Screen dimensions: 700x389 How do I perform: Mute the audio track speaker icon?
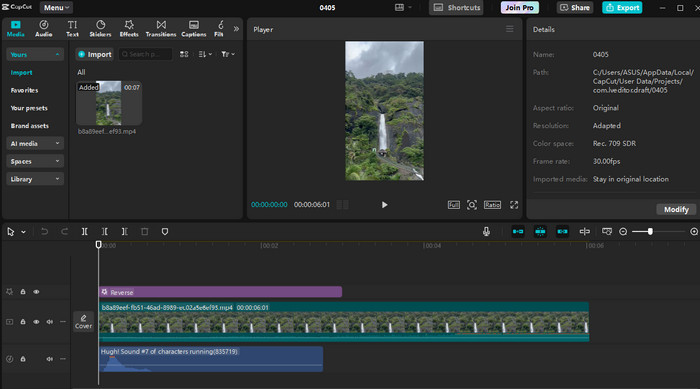50,359
